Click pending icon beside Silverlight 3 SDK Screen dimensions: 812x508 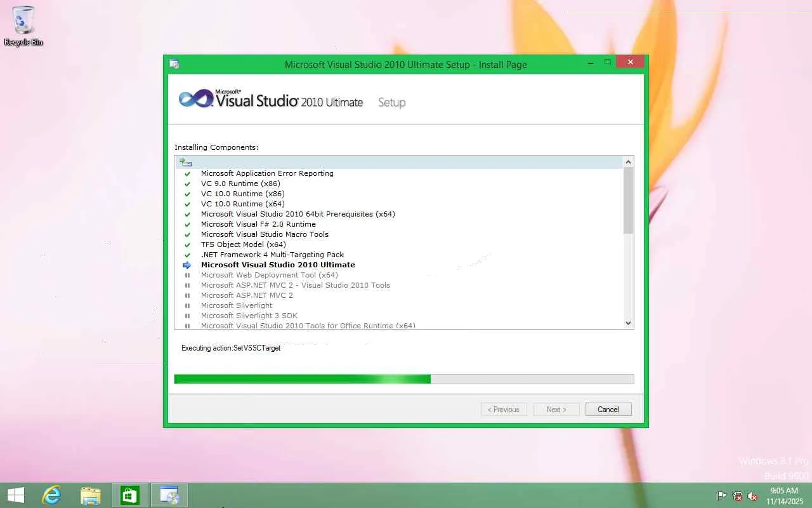[187, 316]
